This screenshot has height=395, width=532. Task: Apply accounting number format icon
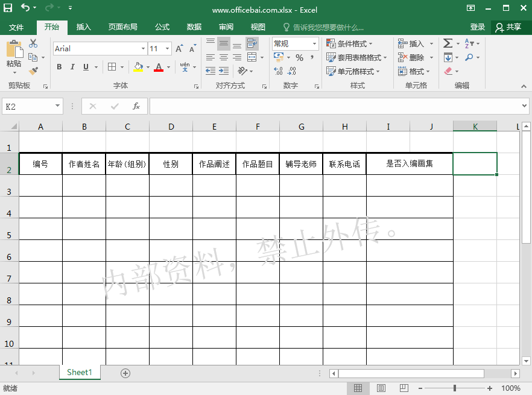pos(279,57)
